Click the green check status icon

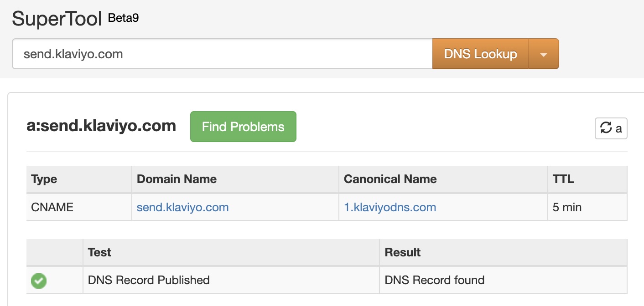(39, 280)
